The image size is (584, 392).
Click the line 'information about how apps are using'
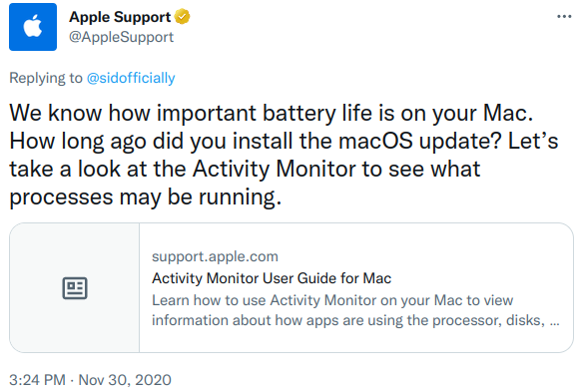(355, 320)
